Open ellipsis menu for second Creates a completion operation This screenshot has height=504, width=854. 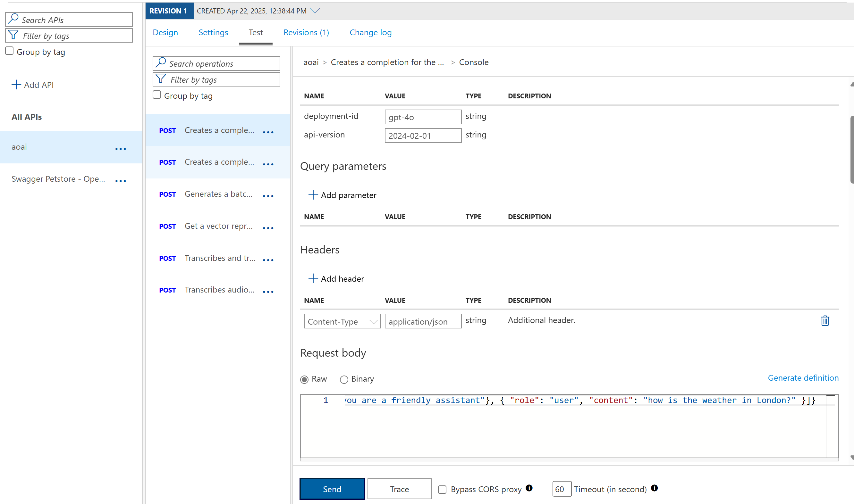point(268,164)
